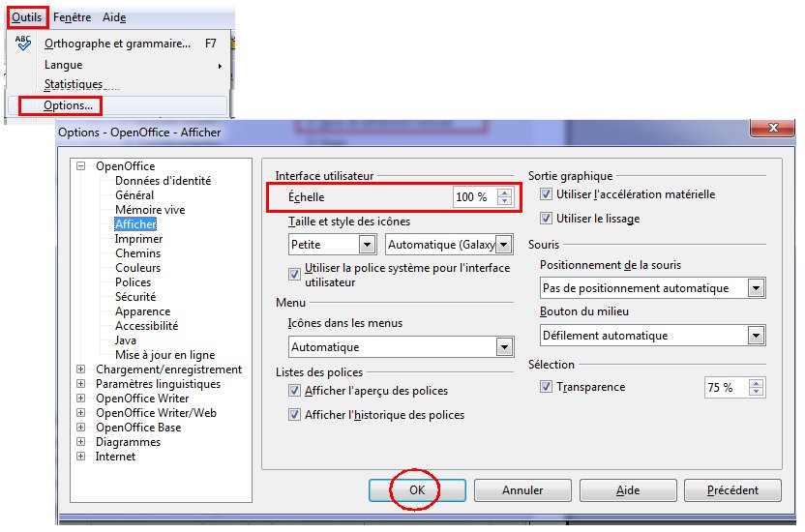Click the OK button
This screenshot has width=805, height=532.
coord(416,490)
